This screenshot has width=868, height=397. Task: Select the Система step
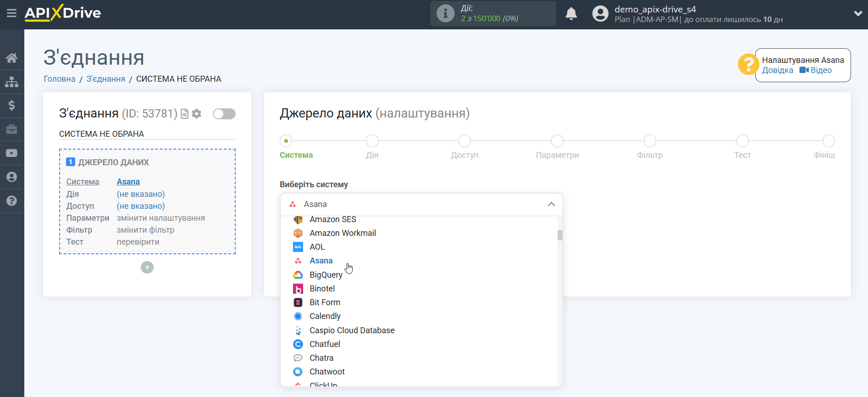coord(286,141)
